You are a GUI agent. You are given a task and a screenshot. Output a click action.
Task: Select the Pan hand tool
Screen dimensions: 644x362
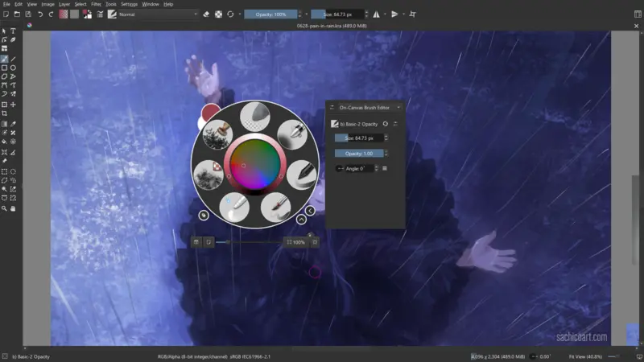point(13,208)
